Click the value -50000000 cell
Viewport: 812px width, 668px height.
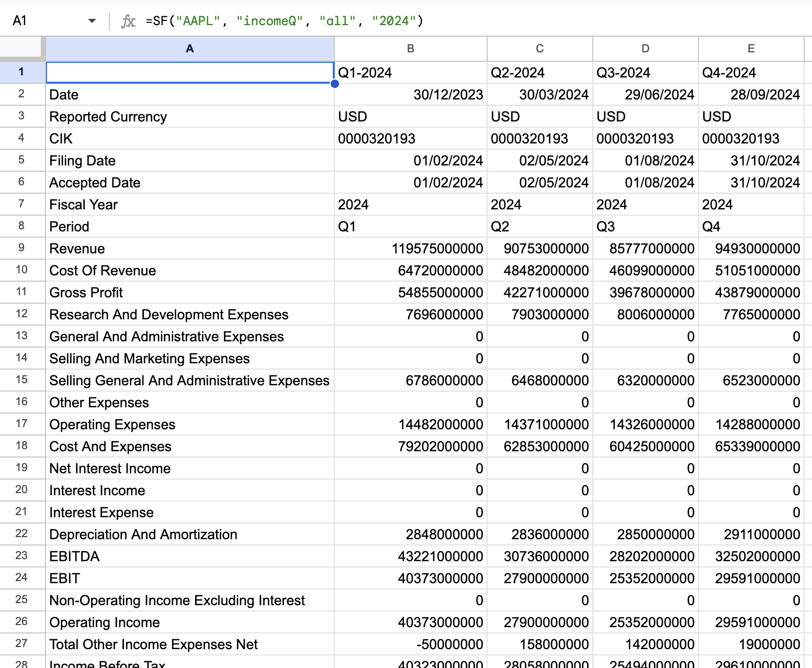click(411, 644)
